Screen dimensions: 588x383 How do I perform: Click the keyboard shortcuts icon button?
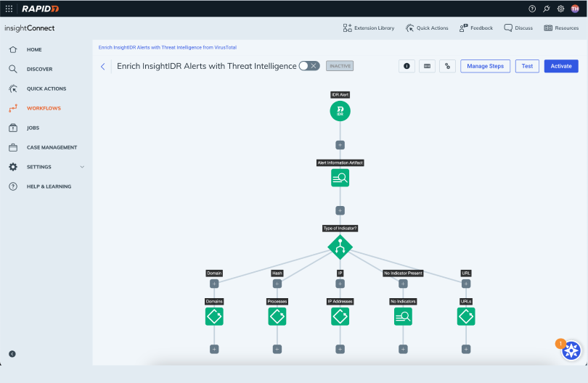click(427, 66)
